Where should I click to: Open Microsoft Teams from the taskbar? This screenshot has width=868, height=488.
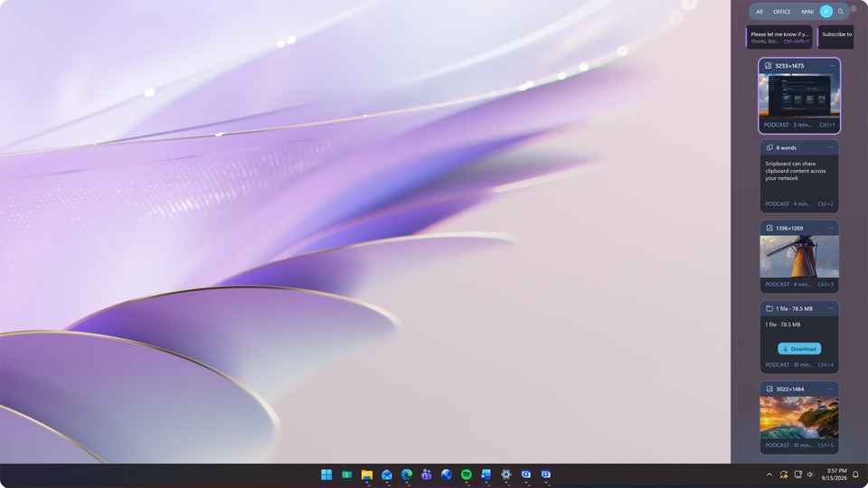[426, 474]
